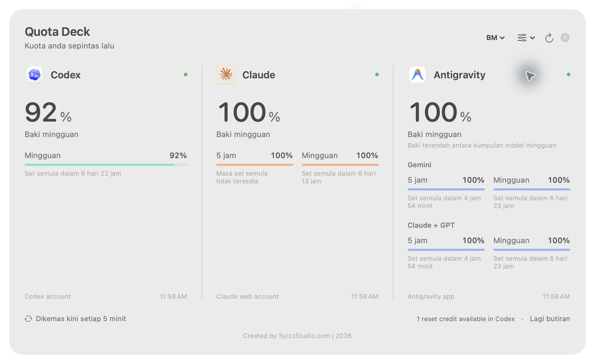Viewport: 595px width, 364px height.
Task: Click the Claude web account label
Action: click(248, 296)
